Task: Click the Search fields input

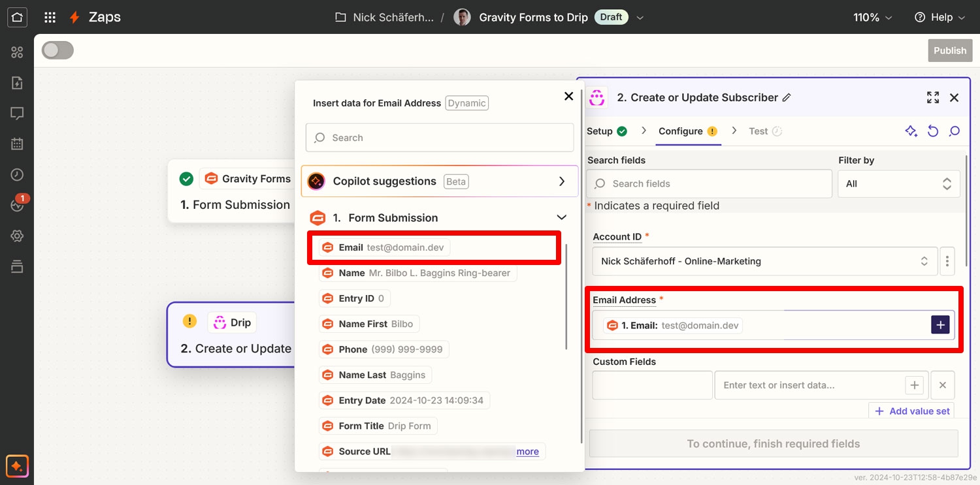Action: click(x=709, y=184)
